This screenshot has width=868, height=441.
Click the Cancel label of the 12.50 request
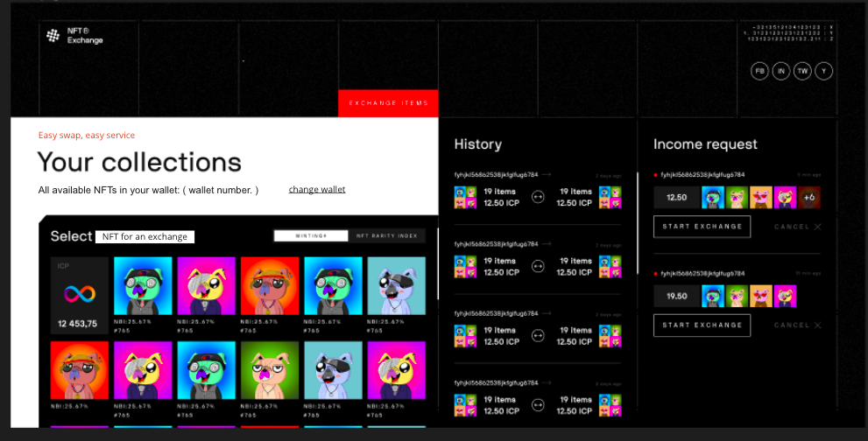[x=792, y=227]
